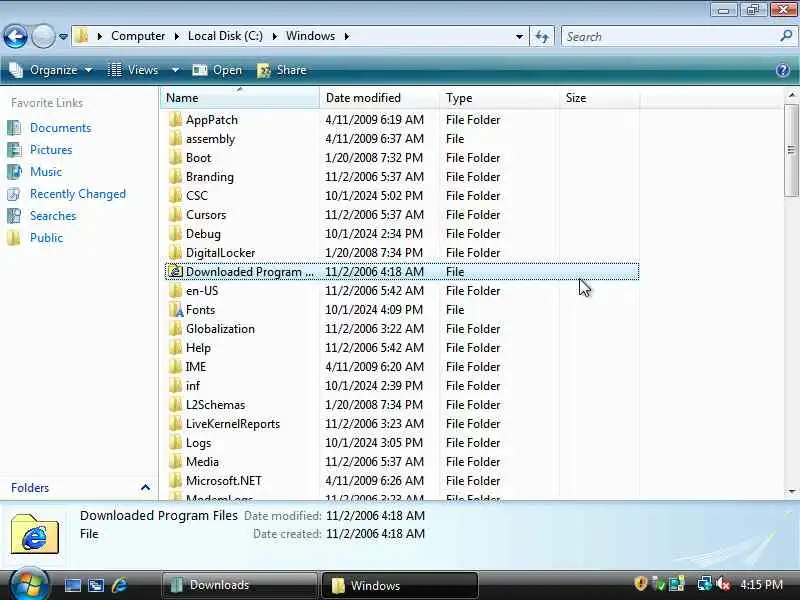Select the Debug folder icon
The image size is (800, 600).
click(175, 234)
